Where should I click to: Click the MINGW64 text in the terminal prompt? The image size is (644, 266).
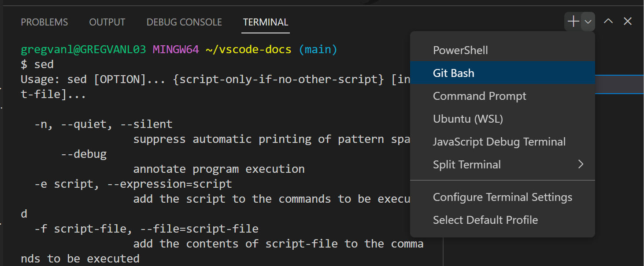coord(176,49)
